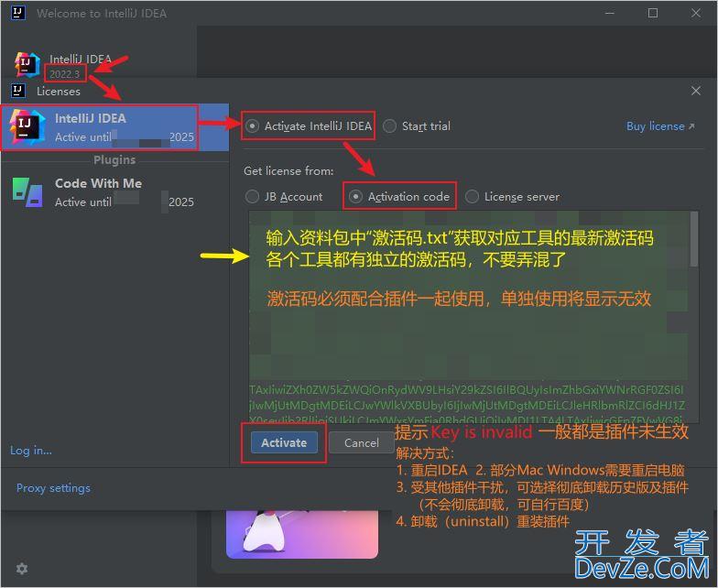Open the Log in... link
The width and height of the screenshot is (718, 588).
pos(31,451)
